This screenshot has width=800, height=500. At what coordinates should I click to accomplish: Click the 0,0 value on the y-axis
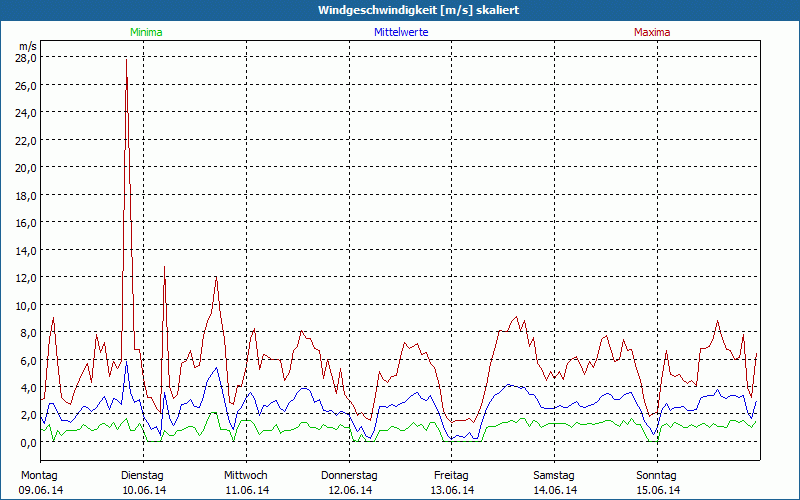tap(28, 442)
